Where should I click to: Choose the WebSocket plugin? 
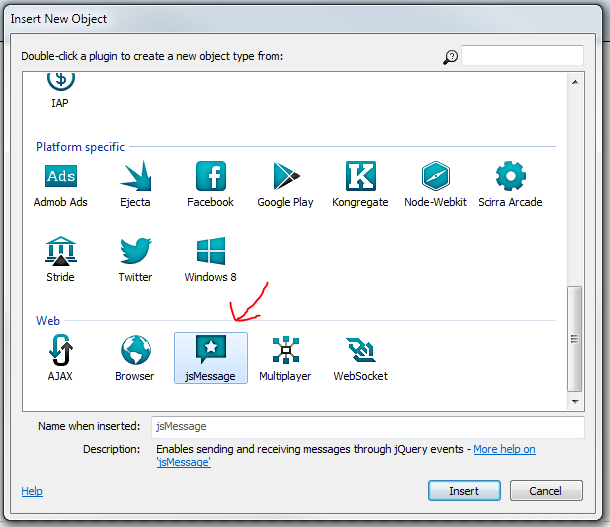pyautogui.click(x=360, y=351)
